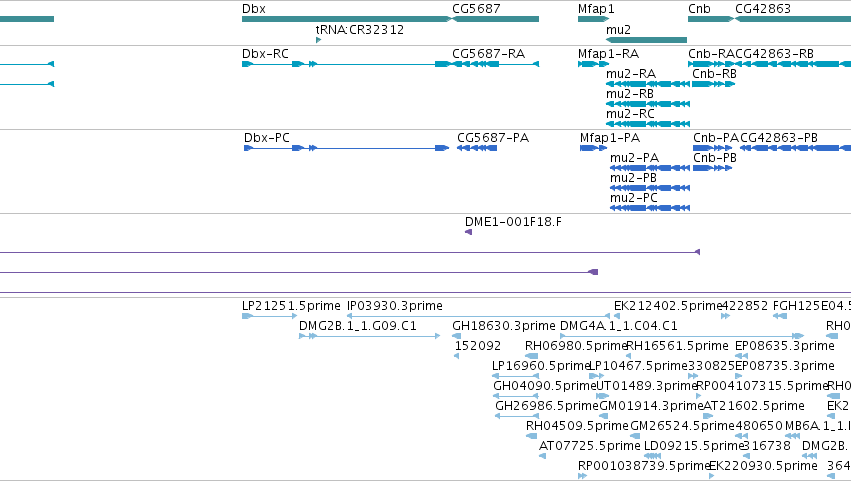Click the tRNA:CR32312 feature
This screenshot has width=851, height=481.
[319, 40]
